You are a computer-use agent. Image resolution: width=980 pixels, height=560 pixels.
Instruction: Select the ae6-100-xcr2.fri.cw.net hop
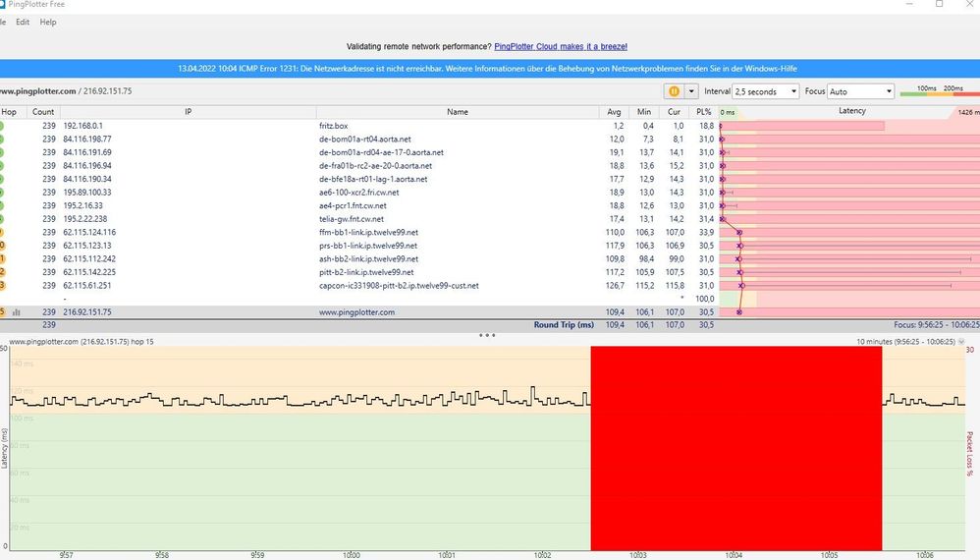pyautogui.click(x=490, y=193)
